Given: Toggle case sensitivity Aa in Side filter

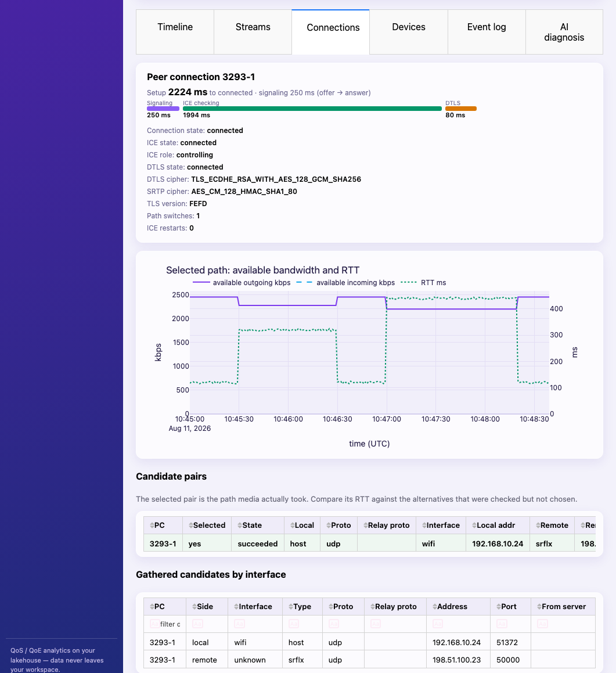Looking at the screenshot, I should tap(197, 624).
